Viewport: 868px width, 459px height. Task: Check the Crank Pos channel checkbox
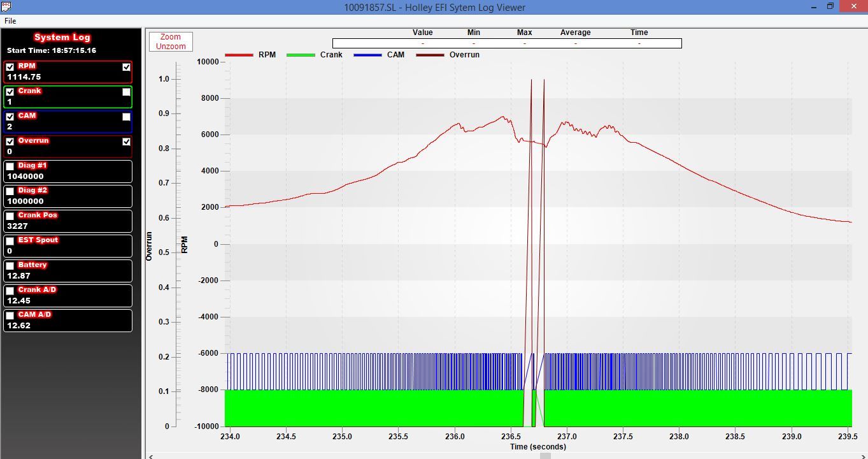coord(10,216)
